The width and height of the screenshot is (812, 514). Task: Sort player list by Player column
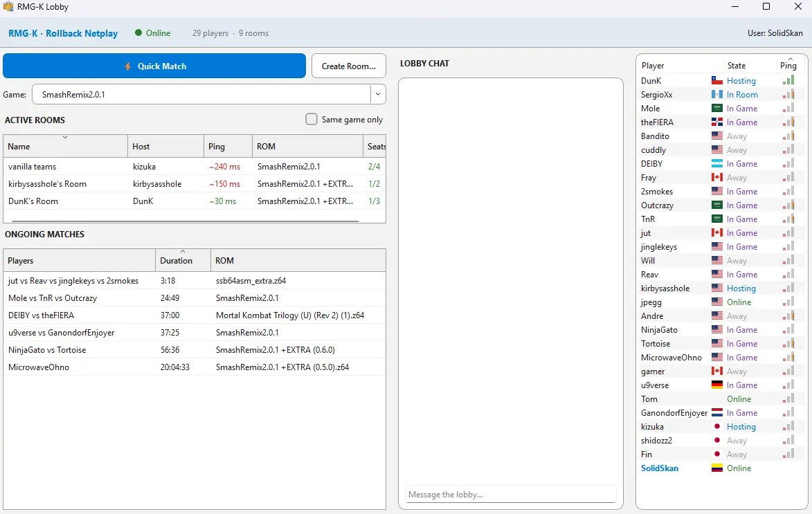680,66
